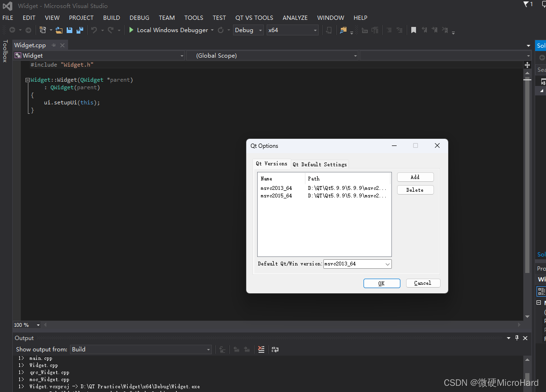Open Find in Files
Image resolution: width=546 pixels, height=392 pixels.
coord(343,30)
